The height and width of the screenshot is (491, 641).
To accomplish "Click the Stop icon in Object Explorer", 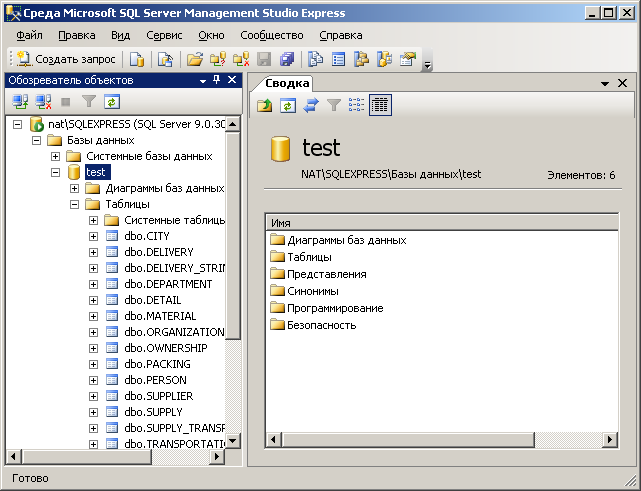I will 65,102.
